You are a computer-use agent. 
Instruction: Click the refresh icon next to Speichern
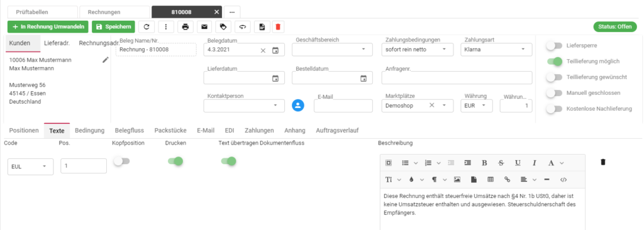coord(147,26)
